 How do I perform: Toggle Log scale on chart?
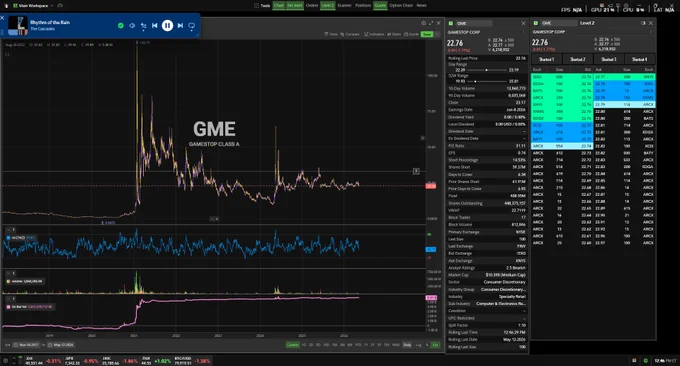(x=418, y=345)
